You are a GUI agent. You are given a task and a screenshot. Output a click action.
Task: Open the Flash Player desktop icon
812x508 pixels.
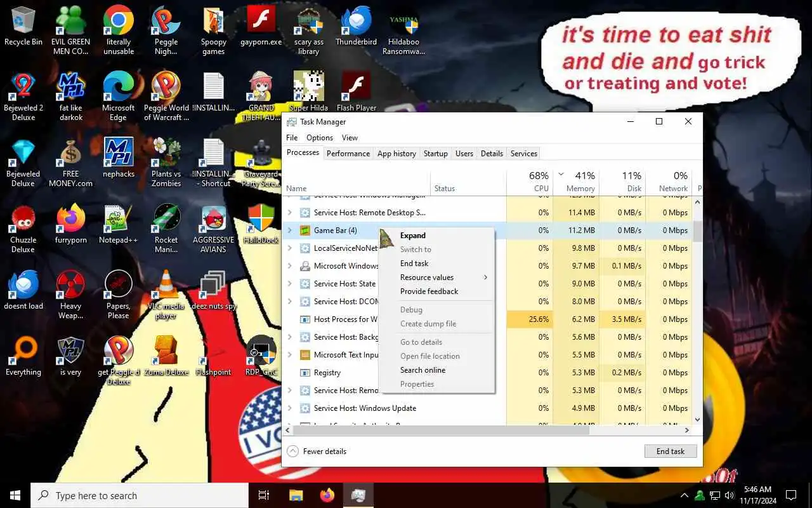(356, 92)
